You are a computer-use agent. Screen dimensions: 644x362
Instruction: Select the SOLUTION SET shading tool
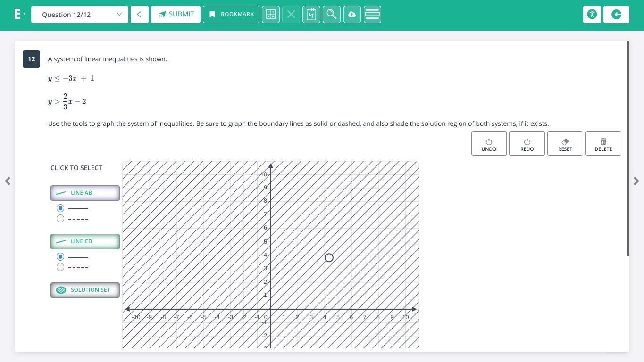(x=85, y=290)
